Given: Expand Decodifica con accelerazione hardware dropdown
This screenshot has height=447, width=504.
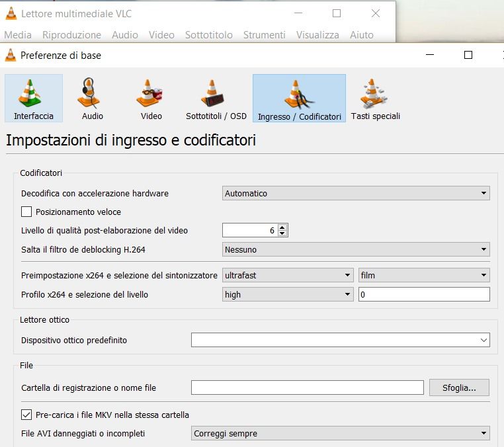Looking at the screenshot, I should [355, 194].
